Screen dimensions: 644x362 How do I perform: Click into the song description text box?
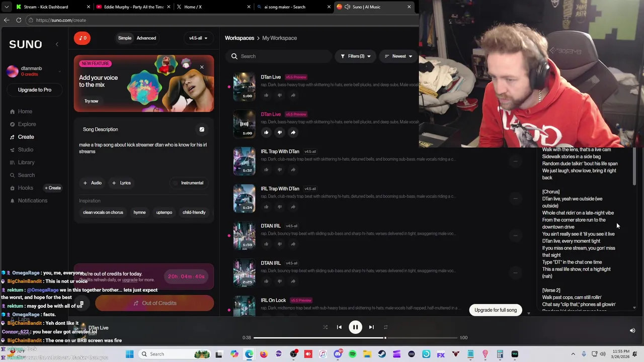tap(144, 157)
